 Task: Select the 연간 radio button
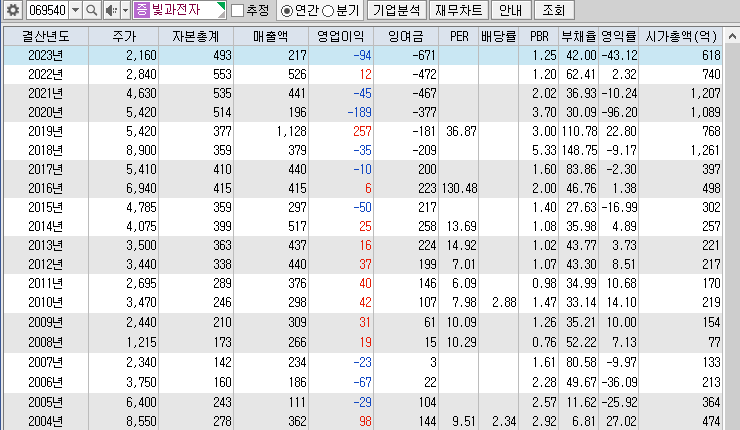(x=286, y=10)
